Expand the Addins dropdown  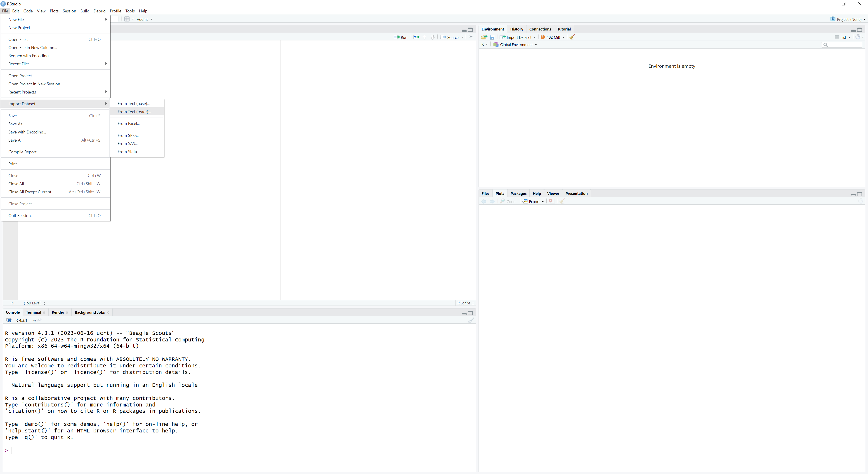tap(144, 19)
